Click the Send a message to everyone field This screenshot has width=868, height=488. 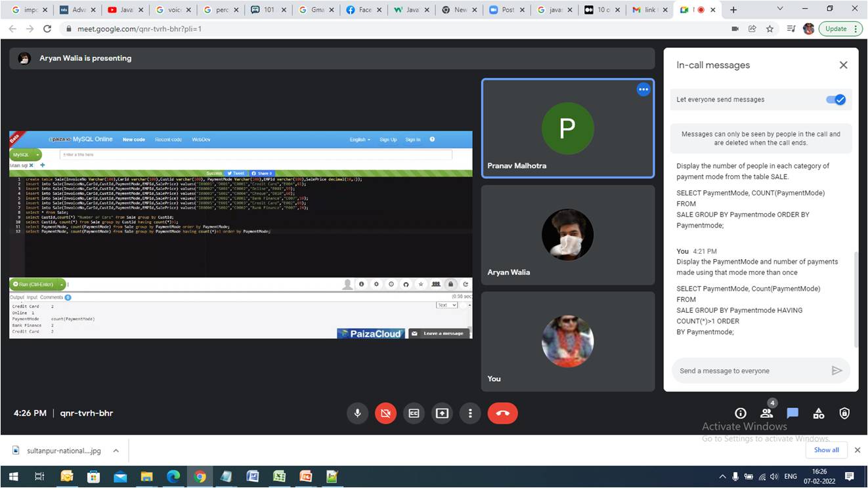tap(751, 371)
